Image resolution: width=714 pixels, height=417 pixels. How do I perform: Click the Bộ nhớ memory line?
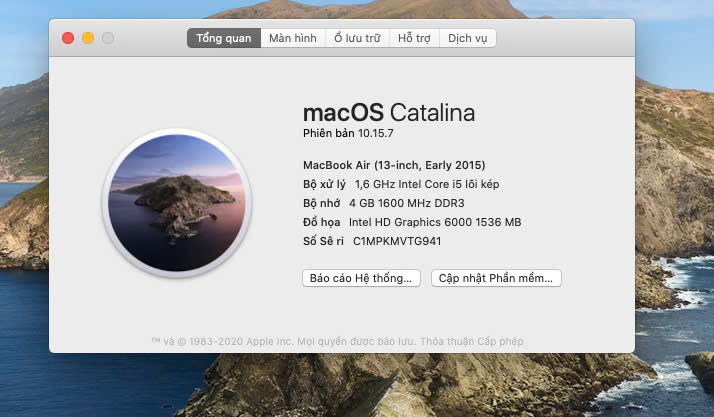[384, 203]
